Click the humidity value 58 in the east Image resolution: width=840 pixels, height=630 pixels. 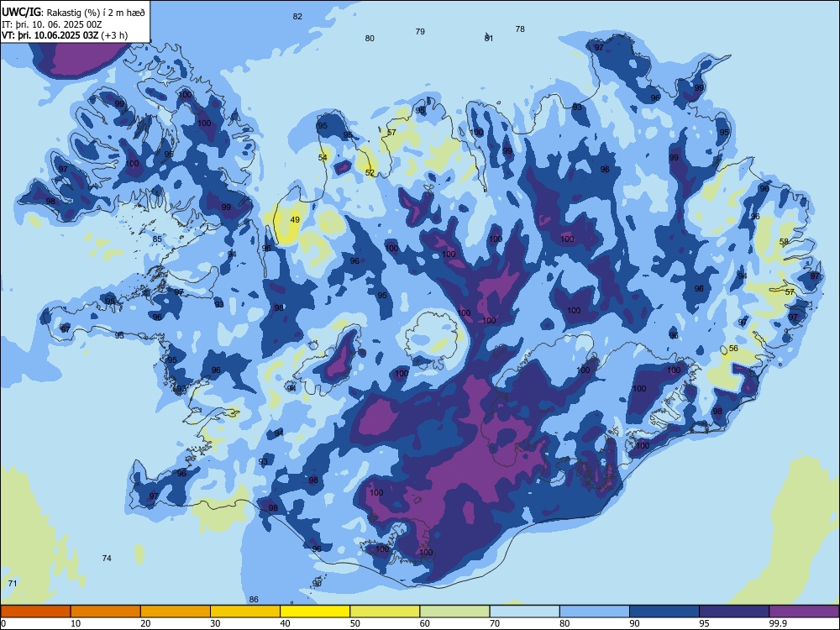coord(784,242)
